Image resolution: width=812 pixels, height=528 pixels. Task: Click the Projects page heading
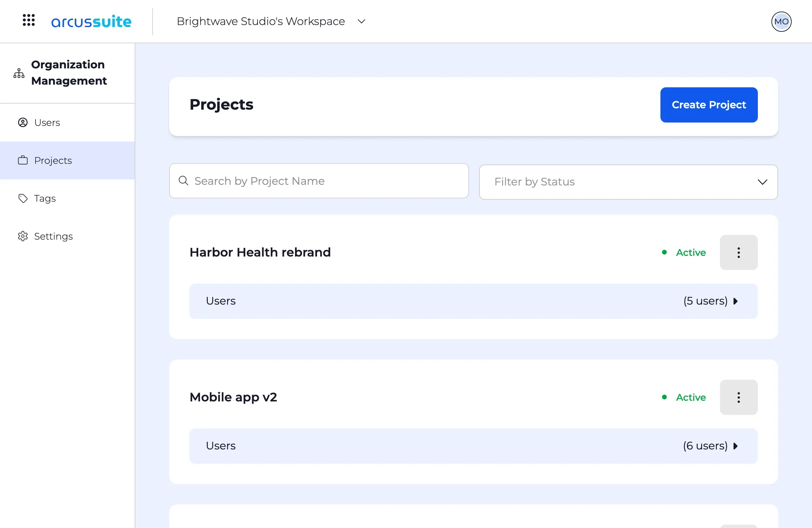click(221, 105)
